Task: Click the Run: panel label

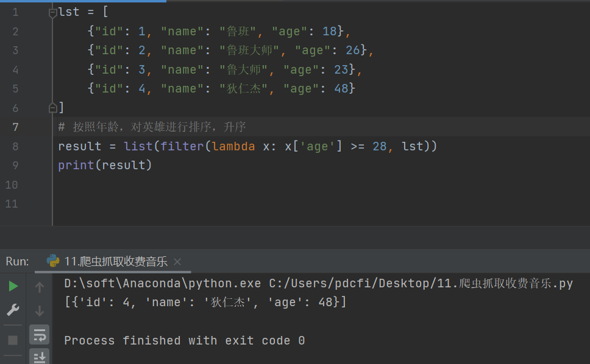Action: (x=17, y=261)
